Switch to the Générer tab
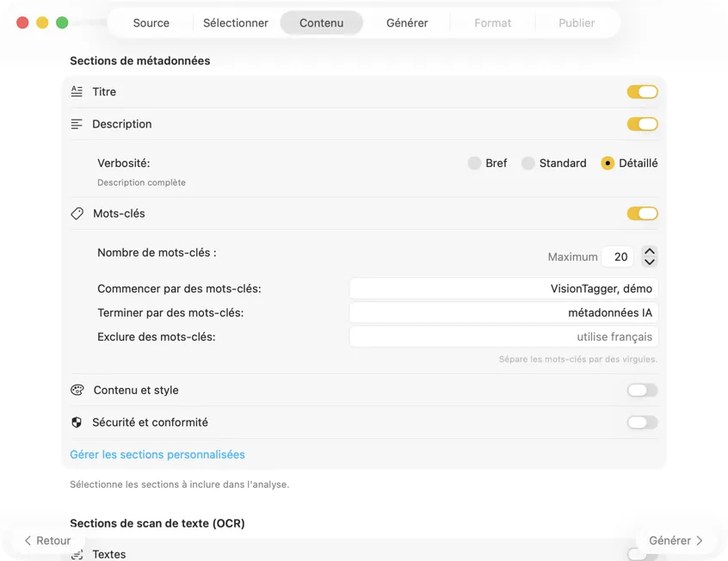Viewport: 728px width, 561px height. tap(407, 23)
